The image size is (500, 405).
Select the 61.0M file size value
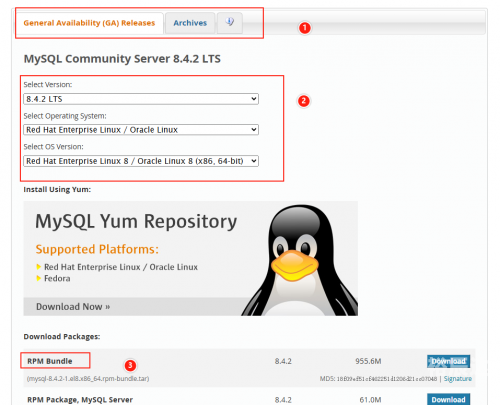(370, 400)
